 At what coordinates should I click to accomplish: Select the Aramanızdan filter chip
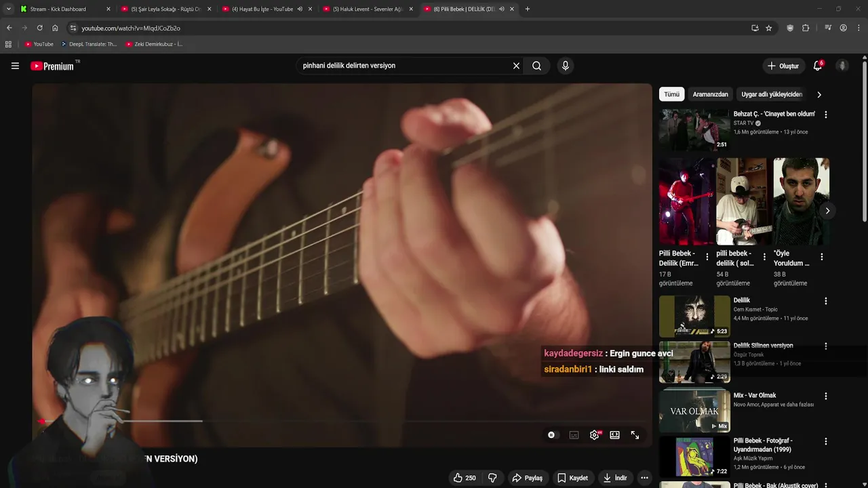[710, 94]
